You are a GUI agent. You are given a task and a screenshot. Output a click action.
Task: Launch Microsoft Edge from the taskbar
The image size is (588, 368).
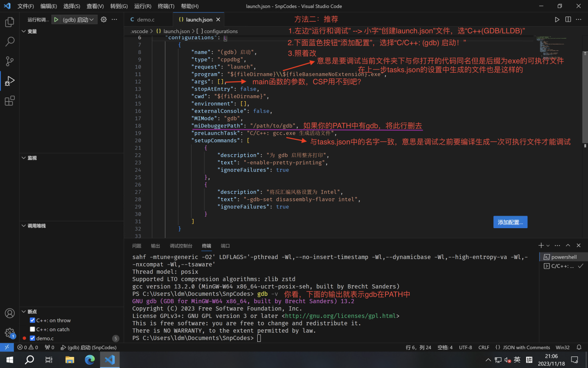[90, 360]
